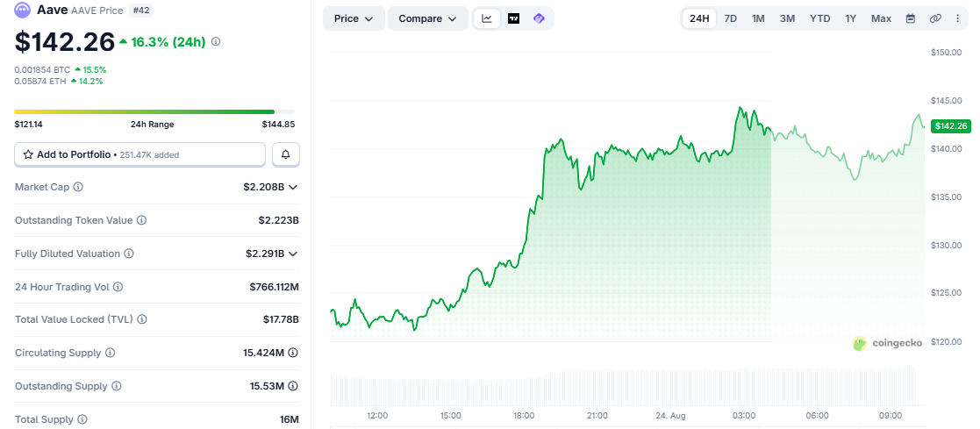Open details icon next to 15.53M value
Screen dimensions: 980x429
coord(292,386)
